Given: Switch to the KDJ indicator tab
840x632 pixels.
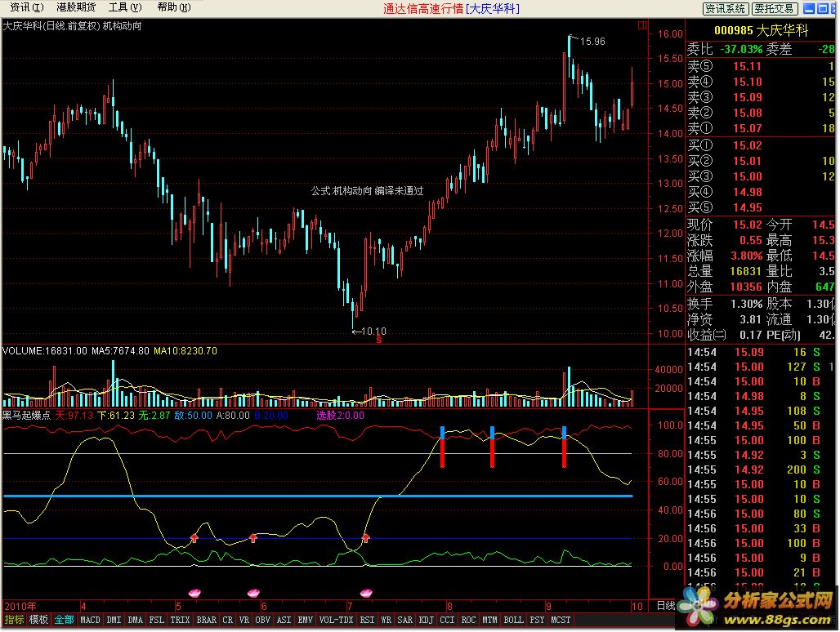Looking at the screenshot, I should (x=427, y=620).
